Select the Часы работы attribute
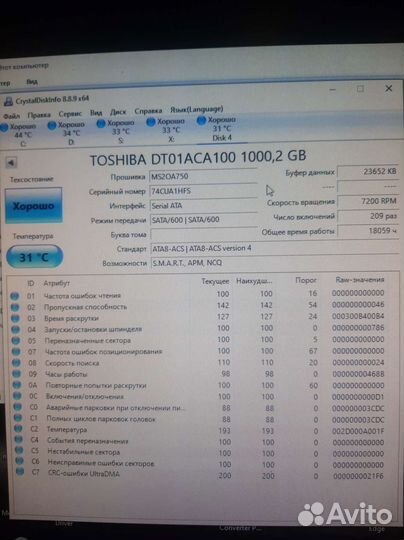The height and width of the screenshot is (540, 404). point(66,374)
